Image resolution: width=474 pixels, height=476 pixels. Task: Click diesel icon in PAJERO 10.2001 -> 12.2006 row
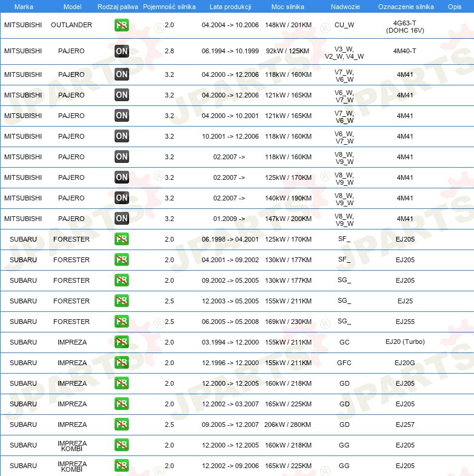point(122,136)
